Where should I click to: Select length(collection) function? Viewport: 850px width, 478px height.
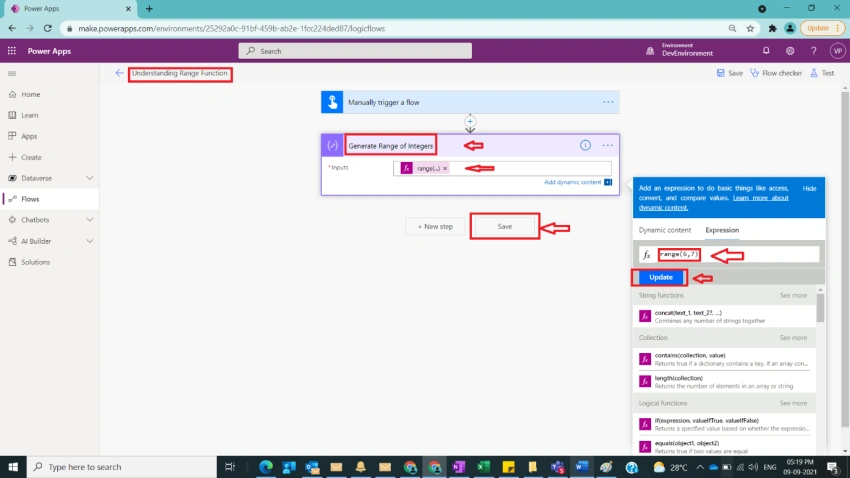724,382
